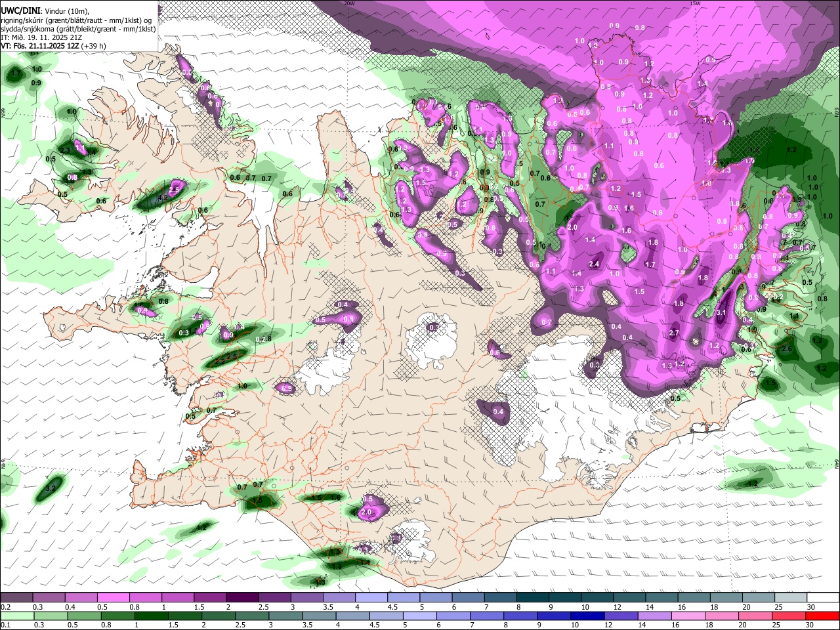Click the '3.2' rain value southwest of Iceland
The width and height of the screenshot is (840, 630).
[x=51, y=488]
